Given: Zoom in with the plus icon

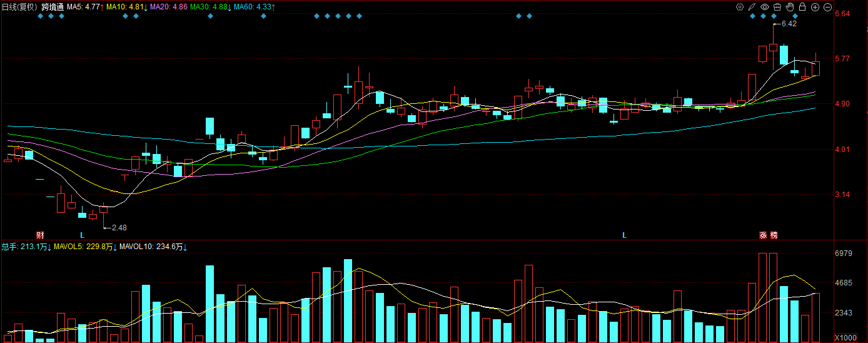Looking at the screenshot, I should point(815,7).
